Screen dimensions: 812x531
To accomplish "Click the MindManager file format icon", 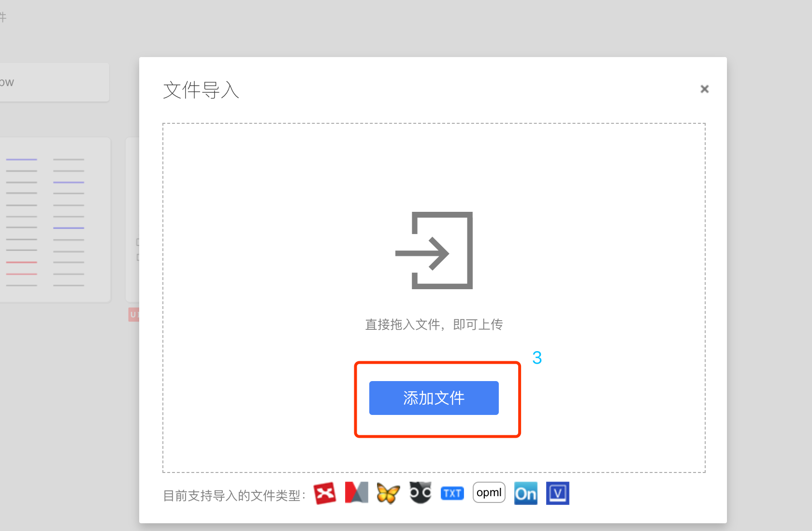I will click(356, 493).
